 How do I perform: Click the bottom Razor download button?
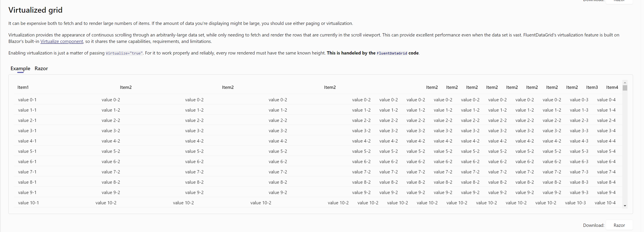[x=619, y=225]
